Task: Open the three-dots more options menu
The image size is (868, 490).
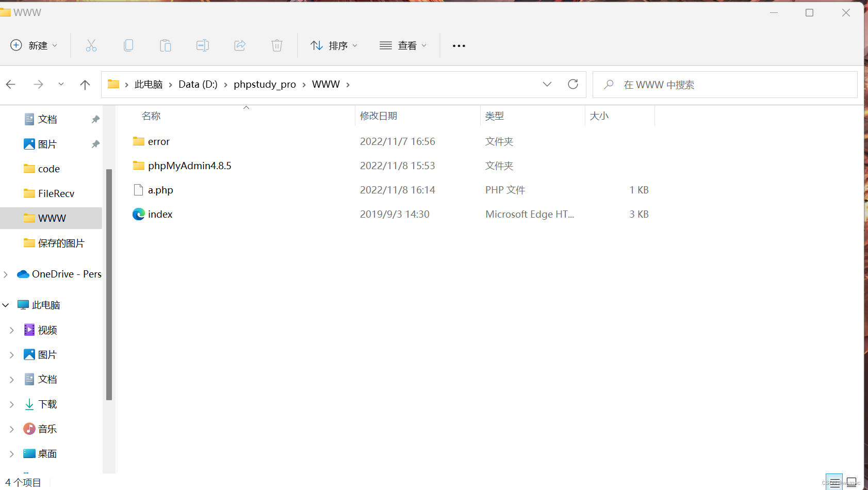Action: point(459,46)
